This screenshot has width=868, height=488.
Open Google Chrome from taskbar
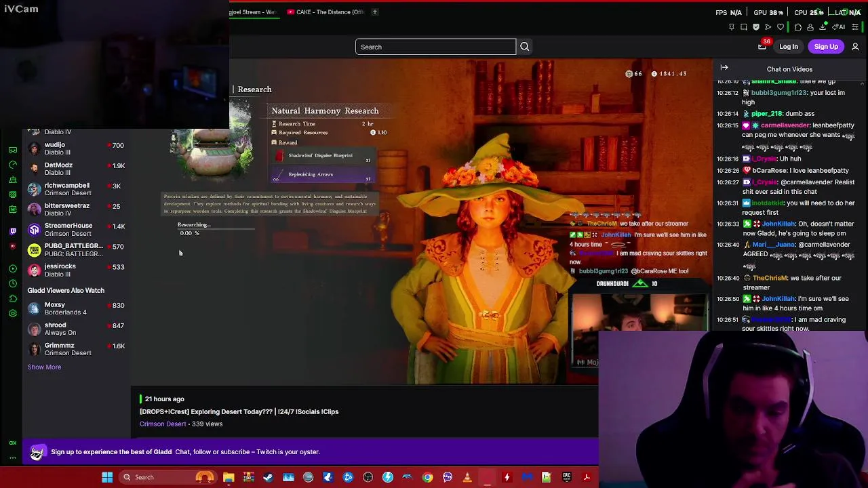click(x=428, y=477)
